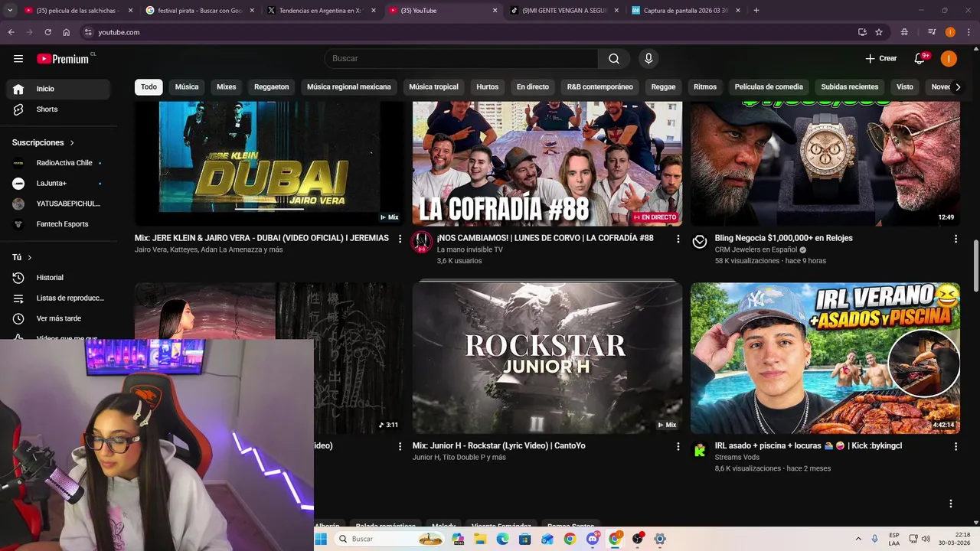Open Windows Start menu

point(321,540)
